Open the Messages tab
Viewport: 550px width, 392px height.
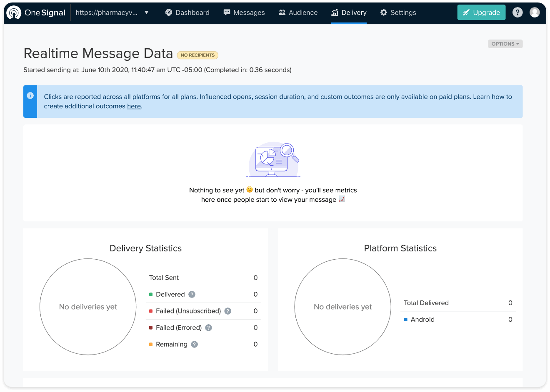click(x=244, y=12)
